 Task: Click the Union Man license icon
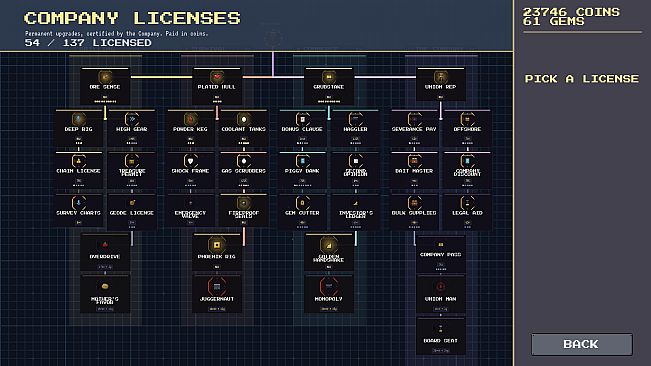coord(441,286)
